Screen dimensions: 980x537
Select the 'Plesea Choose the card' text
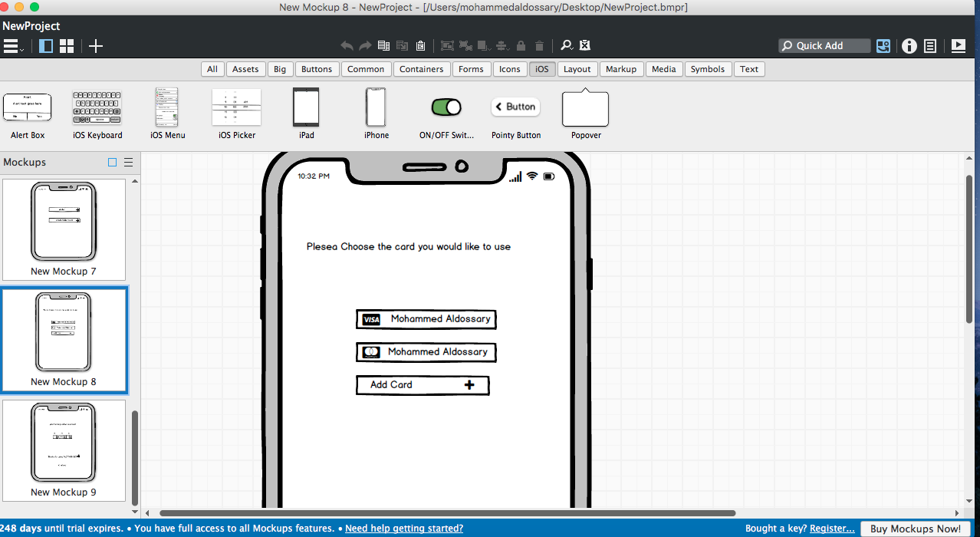tap(409, 247)
